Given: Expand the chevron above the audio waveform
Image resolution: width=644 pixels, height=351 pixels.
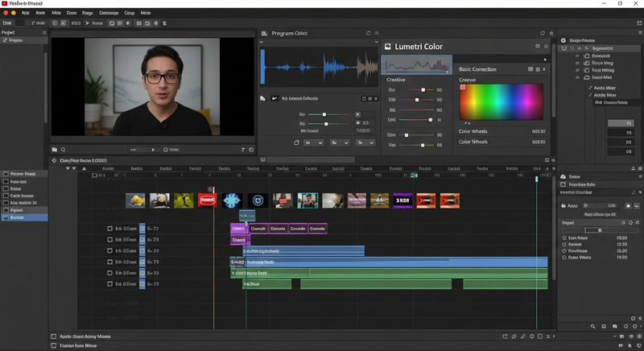Looking at the screenshot, I should (376, 42).
